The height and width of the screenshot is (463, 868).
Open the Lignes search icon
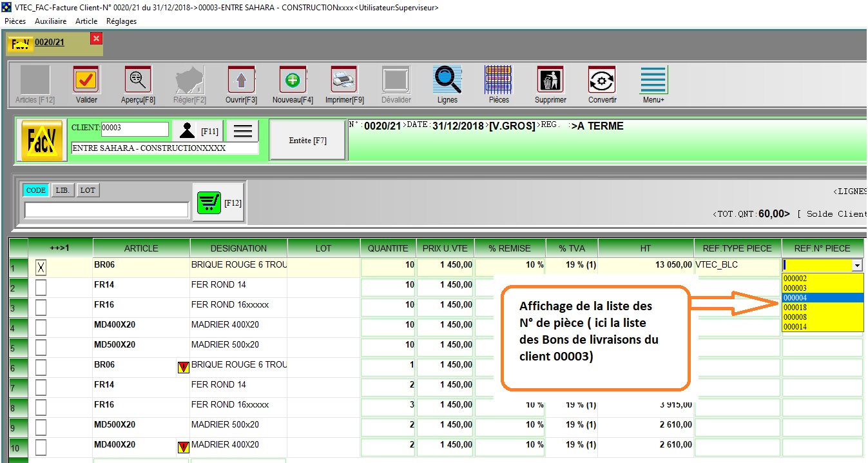(447, 80)
